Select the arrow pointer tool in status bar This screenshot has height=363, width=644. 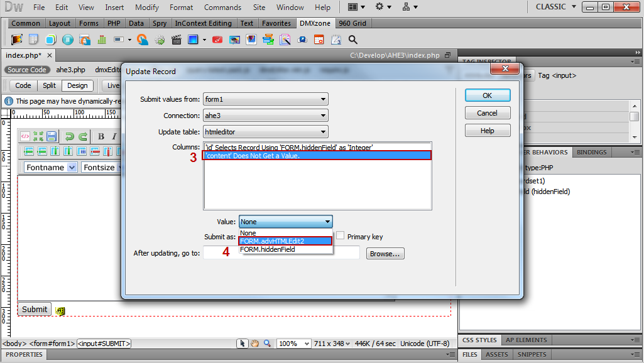tap(242, 344)
